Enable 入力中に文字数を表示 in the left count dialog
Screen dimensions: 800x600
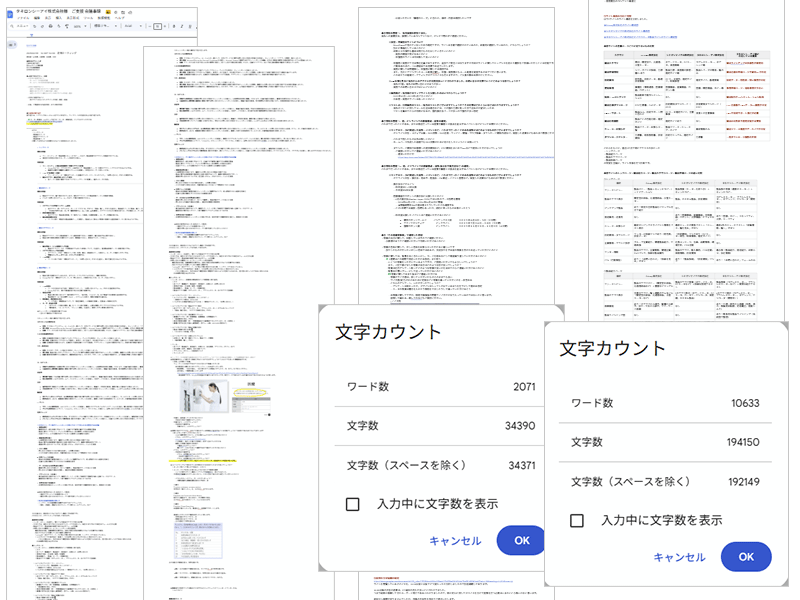354,504
